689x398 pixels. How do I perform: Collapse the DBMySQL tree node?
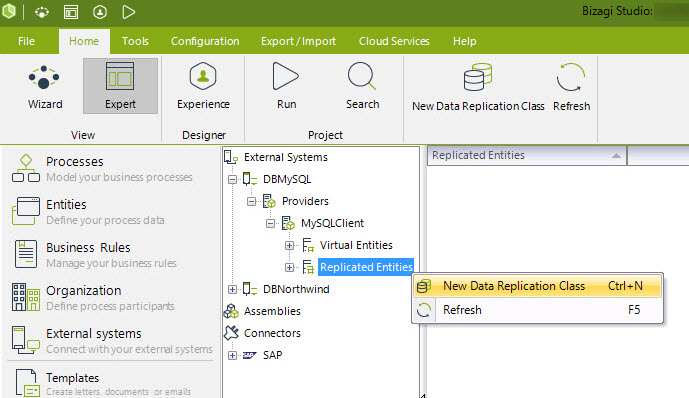pyautogui.click(x=232, y=179)
